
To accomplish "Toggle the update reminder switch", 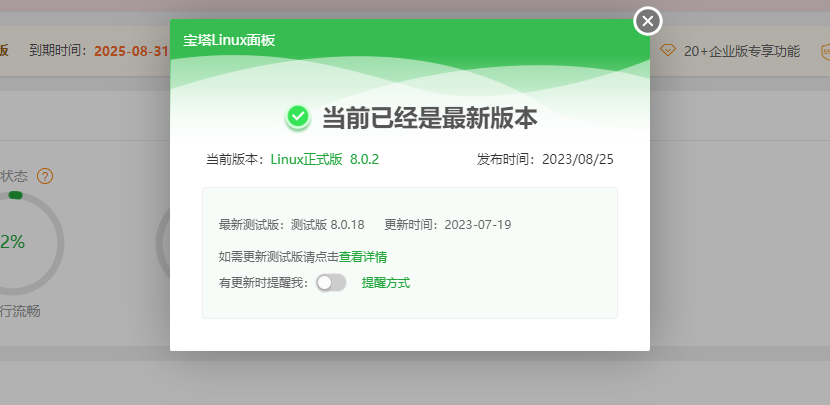I will click(331, 283).
